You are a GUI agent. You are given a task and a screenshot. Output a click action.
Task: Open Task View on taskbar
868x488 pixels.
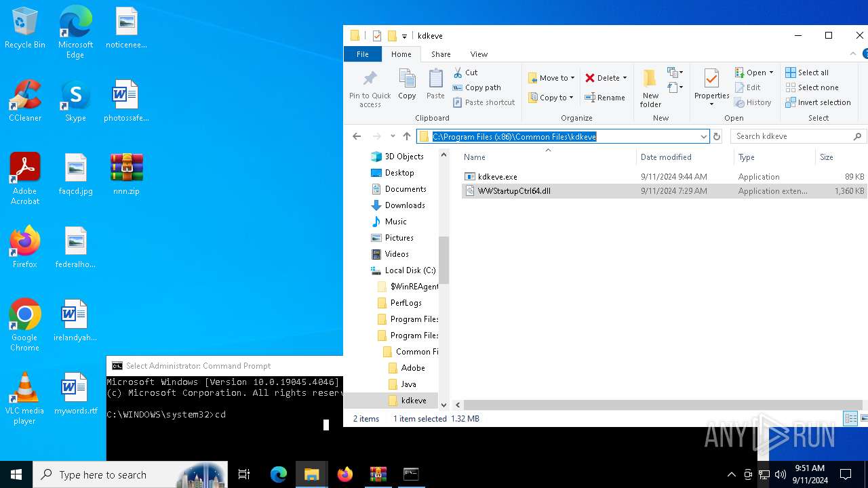point(244,474)
